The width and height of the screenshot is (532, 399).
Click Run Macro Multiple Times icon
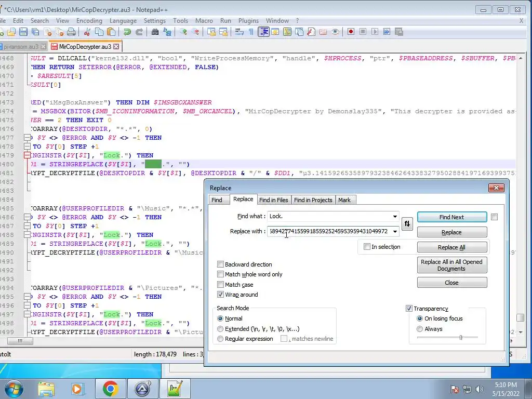387,32
